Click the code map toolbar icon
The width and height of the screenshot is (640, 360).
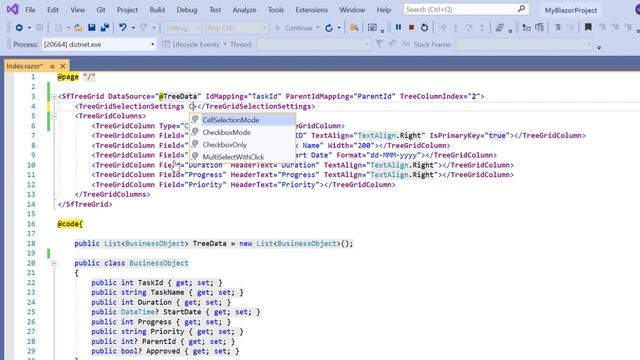pyautogui.click(x=500, y=28)
